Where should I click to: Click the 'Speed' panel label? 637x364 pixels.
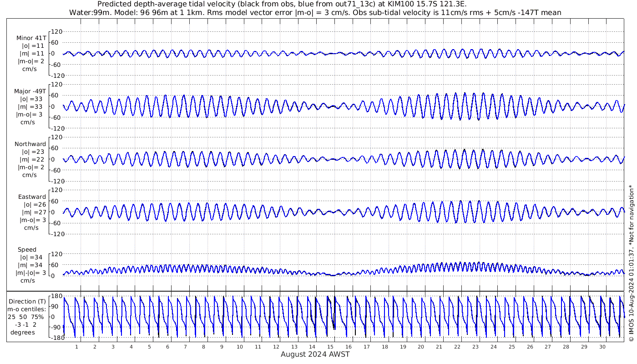click(27, 250)
